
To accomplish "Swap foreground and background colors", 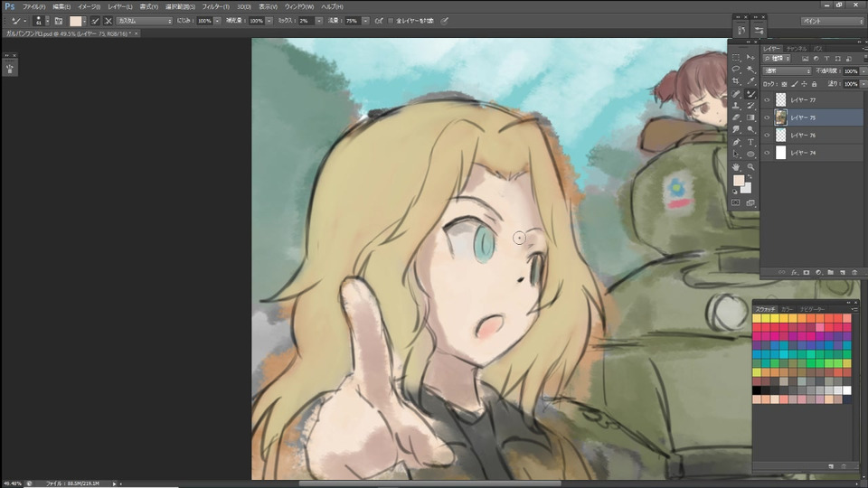I will tap(750, 177).
